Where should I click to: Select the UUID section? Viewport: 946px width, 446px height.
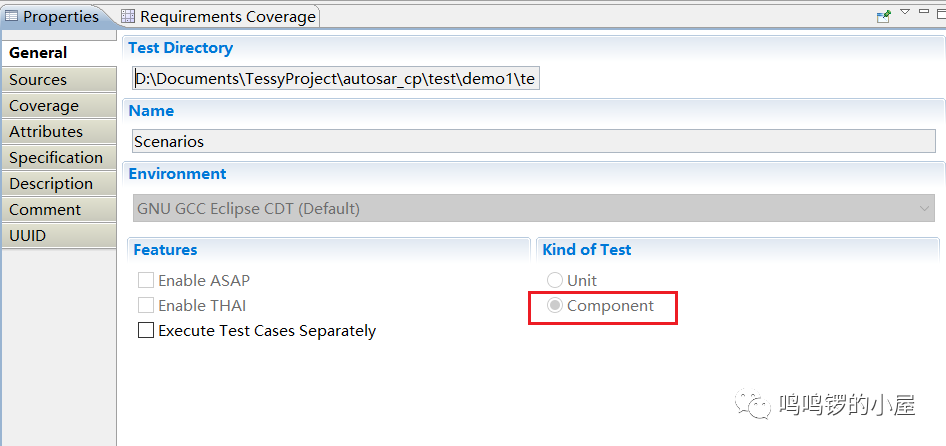coord(28,236)
